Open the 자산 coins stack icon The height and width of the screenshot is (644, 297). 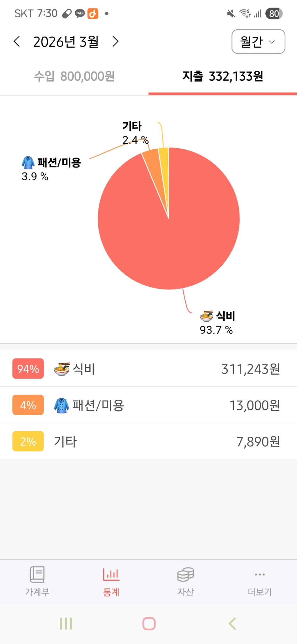click(186, 574)
